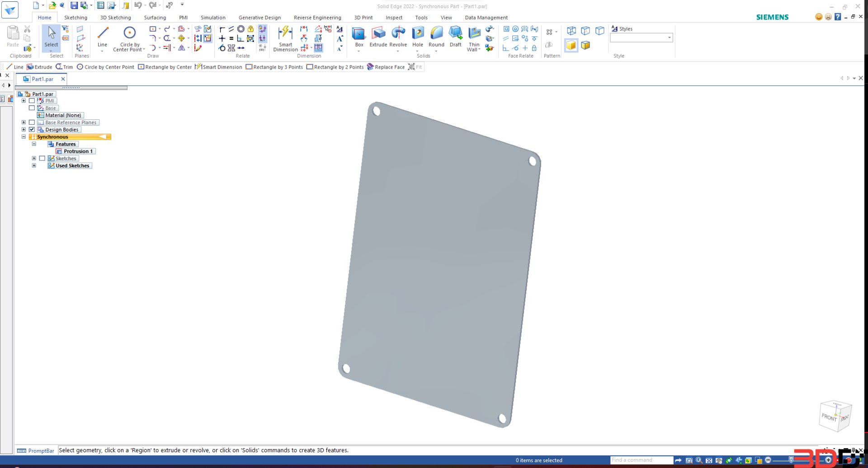Uncheck the Design Bodies checkbox
This screenshot has height=468, width=868.
[x=32, y=130]
